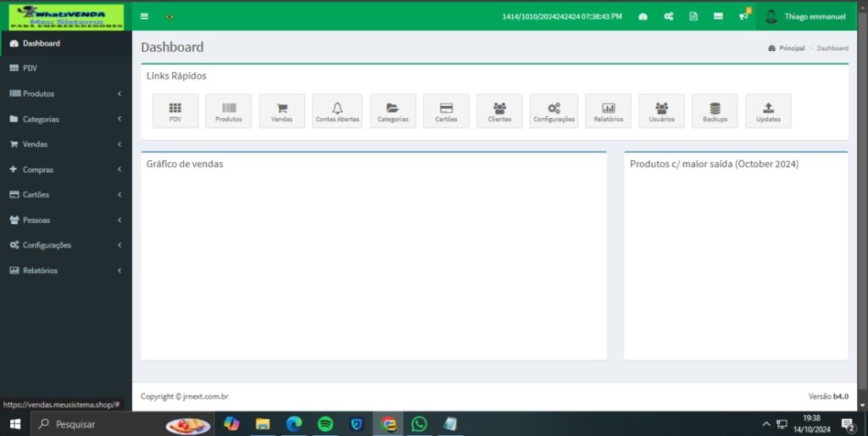Click the settings gears icon in header
This screenshot has height=436, width=868.
coord(669,17)
